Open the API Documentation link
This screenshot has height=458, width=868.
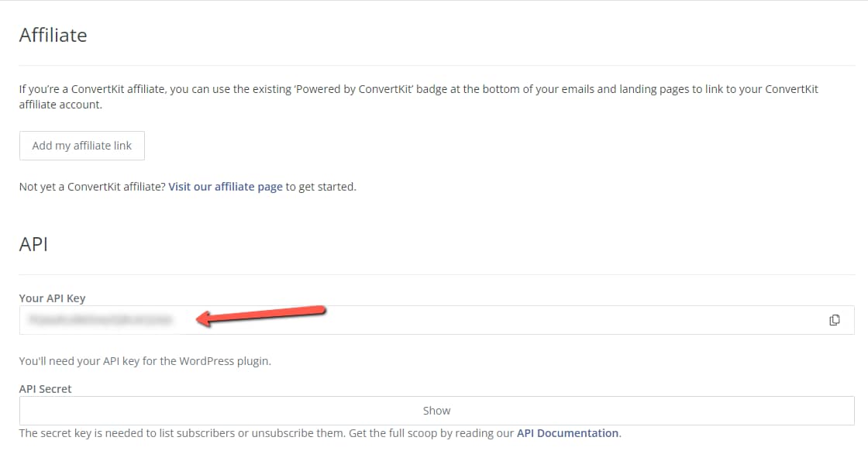click(x=567, y=433)
